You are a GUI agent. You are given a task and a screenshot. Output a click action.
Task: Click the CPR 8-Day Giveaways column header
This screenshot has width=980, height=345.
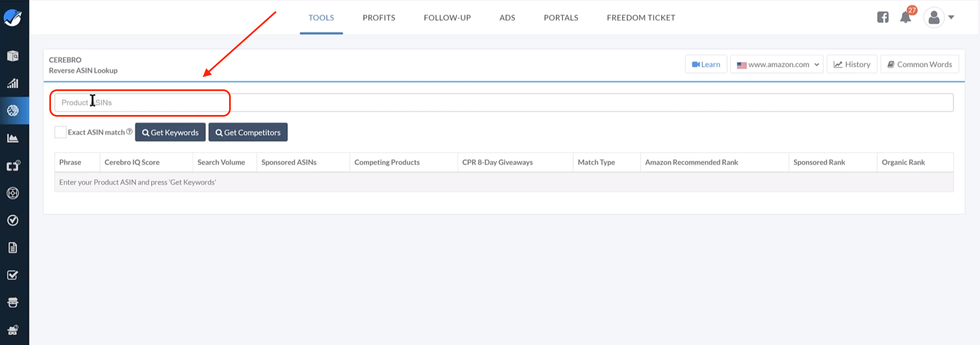pyautogui.click(x=515, y=162)
